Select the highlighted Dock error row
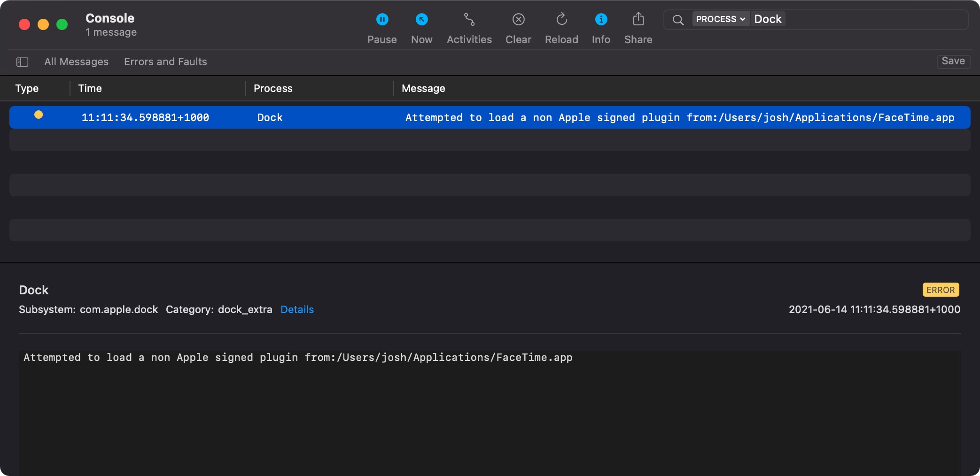 click(470, 117)
